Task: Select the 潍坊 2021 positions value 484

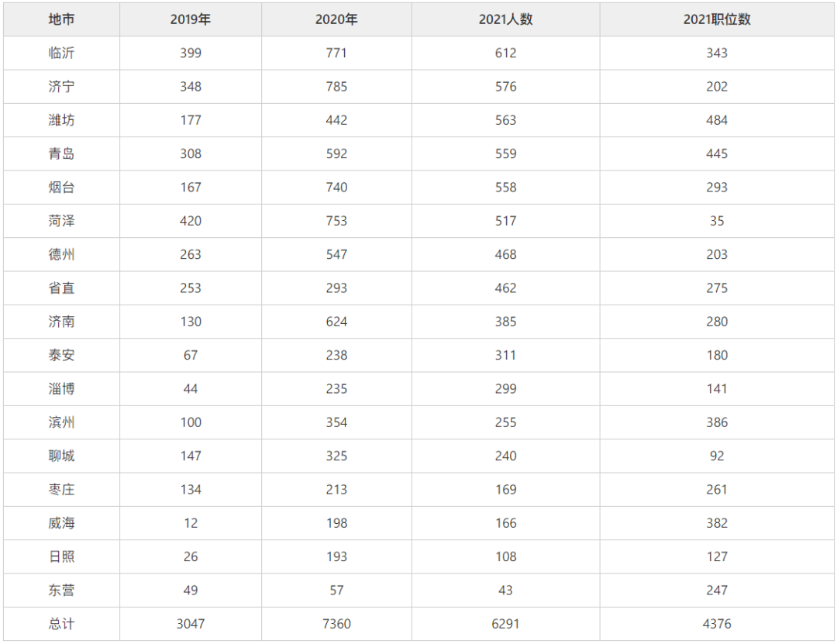Action: point(717,120)
